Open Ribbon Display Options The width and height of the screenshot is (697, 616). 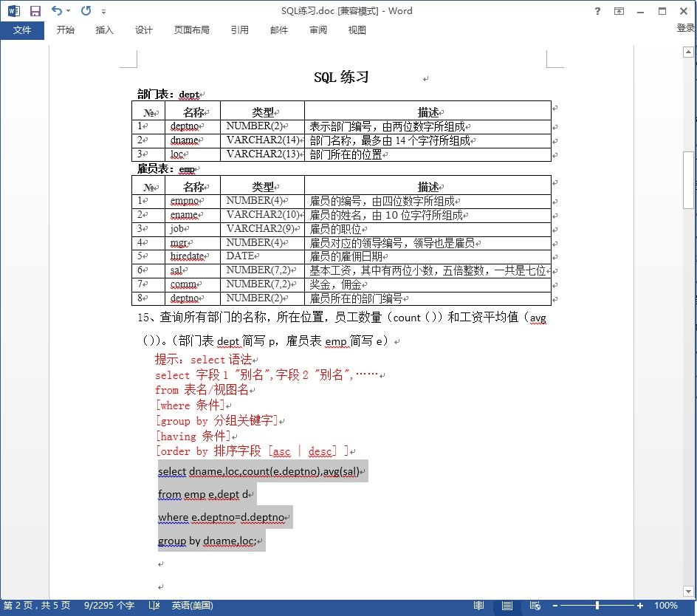pyautogui.click(x=619, y=11)
